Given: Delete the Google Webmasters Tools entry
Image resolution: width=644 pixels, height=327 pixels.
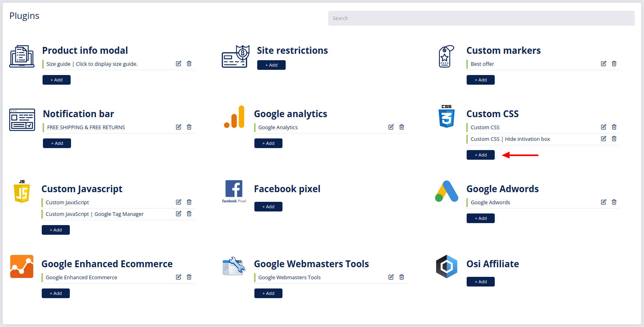Looking at the screenshot, I should click(402, 277).
